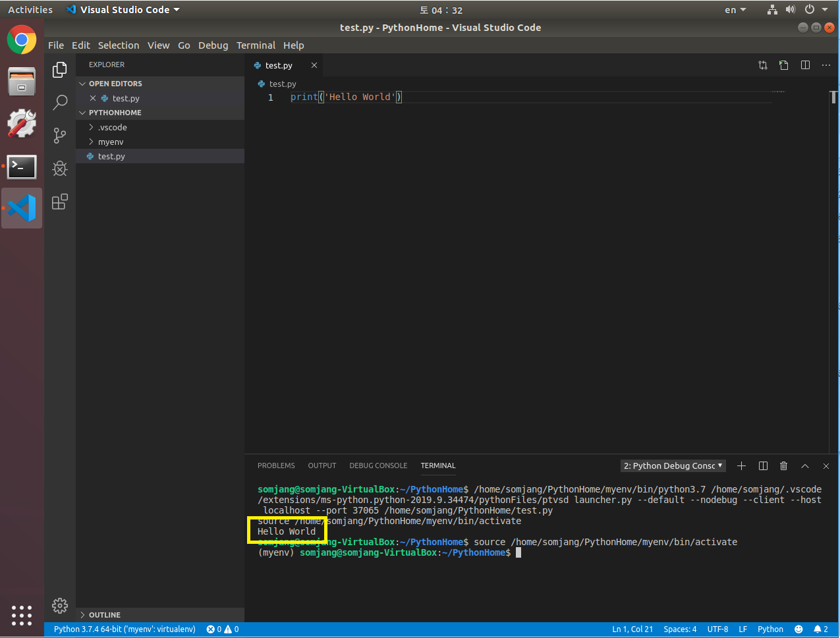The height and width of the screenshot is (638, 840).
Task: Switch to the PROBLEMS panel tab
Action: [x=276, y=465]
